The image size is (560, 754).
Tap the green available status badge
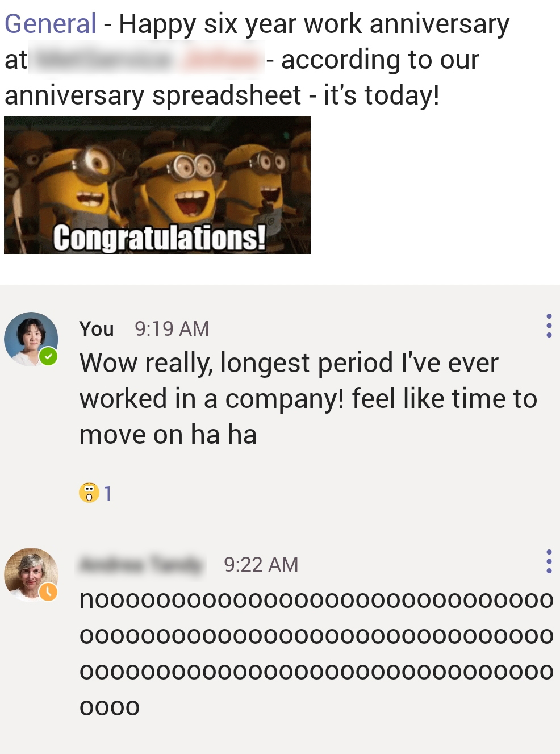click(48, 356)
